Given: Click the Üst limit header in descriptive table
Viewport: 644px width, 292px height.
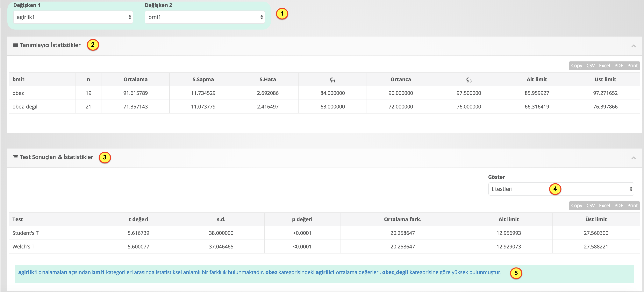Looking at the screenshot, I should pyautogui.click(x=605, y=80).
